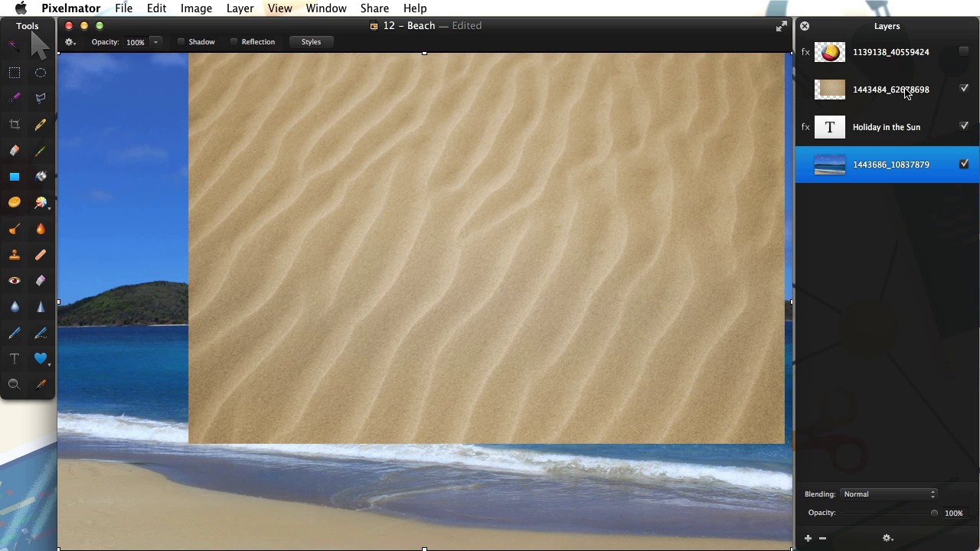
Task: Enter full screen using the arrows icon
Action: pyautogui.click(x=781, y=27)
